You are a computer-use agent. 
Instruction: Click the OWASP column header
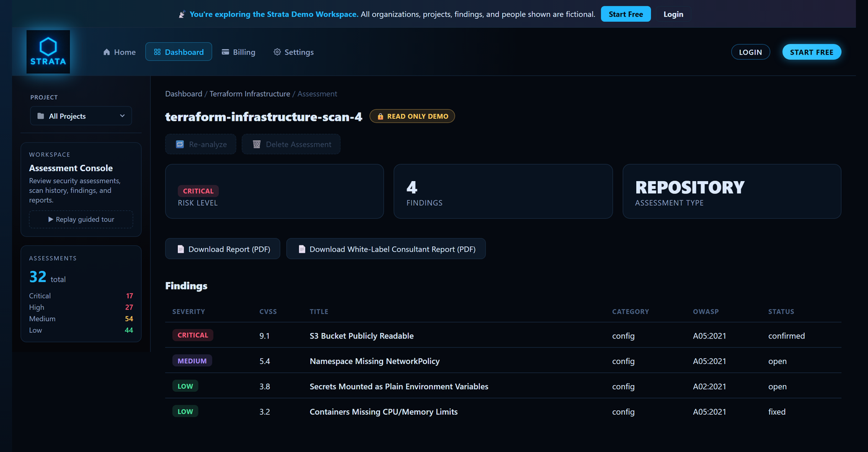tap(706, 311)
